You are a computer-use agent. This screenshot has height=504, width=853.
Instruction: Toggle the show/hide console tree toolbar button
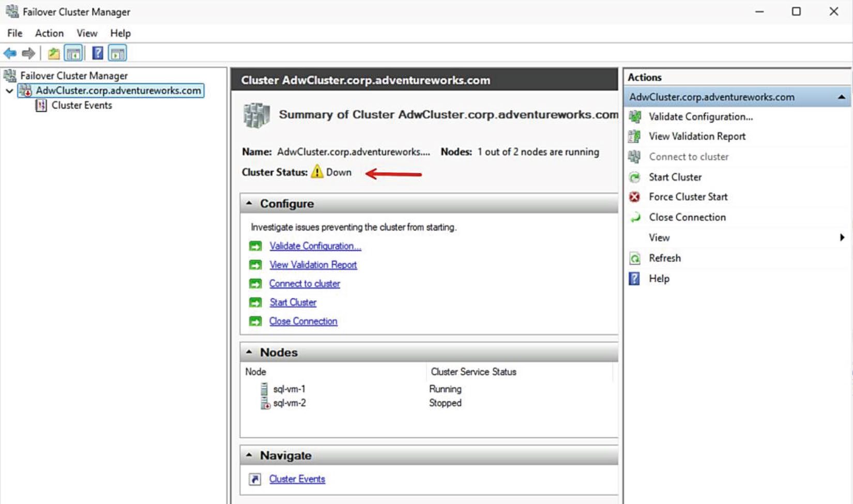tap(73, 53)
